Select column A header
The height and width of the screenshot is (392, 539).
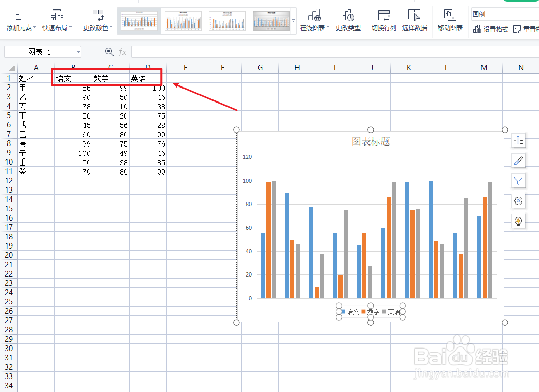tap(36, 68)
